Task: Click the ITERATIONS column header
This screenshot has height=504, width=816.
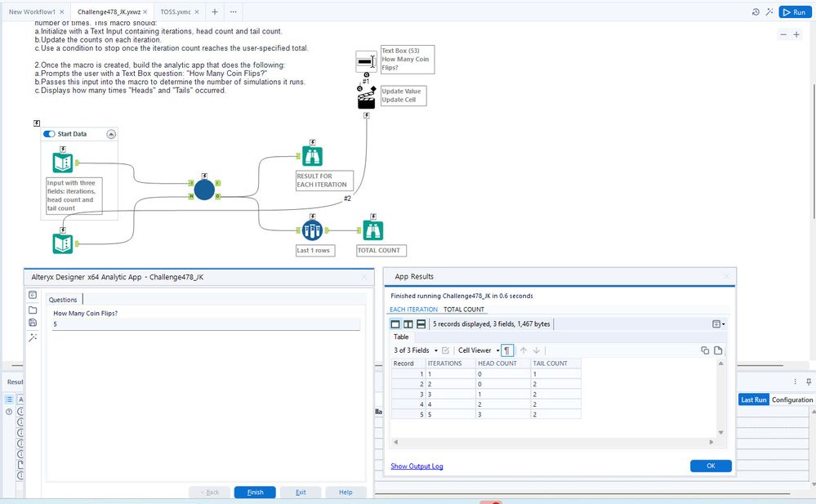Action: click(x=450, y=364)
